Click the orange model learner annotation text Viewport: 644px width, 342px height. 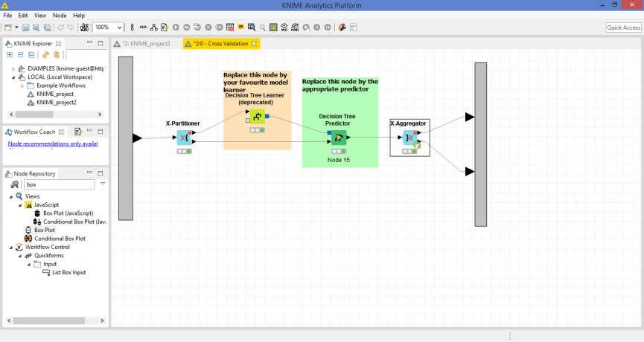tap(255, 83)
